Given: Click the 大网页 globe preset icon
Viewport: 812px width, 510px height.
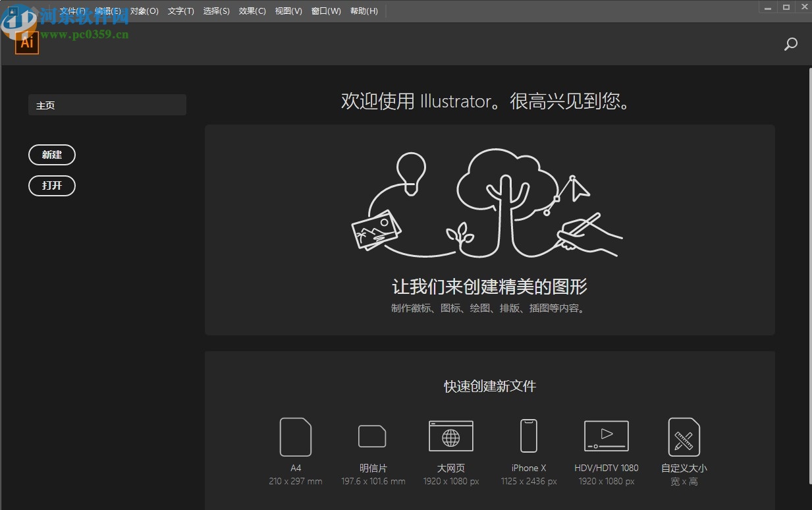Looking at the screenshot, I should tap(450, 436).
